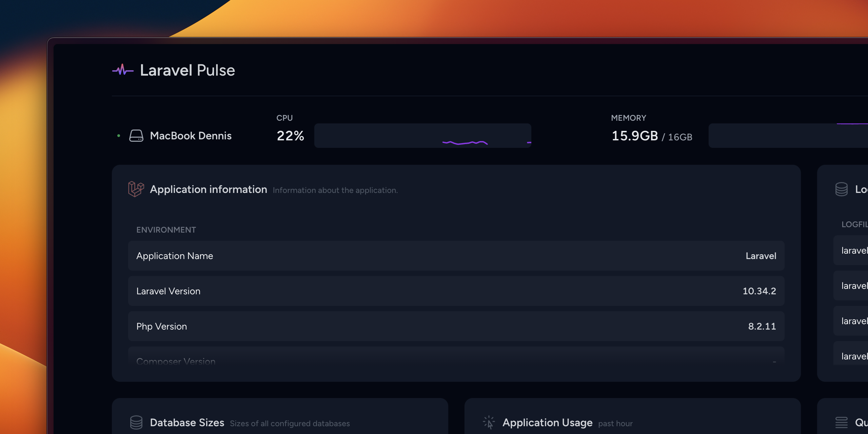
Task: Select the Database Sizes stacked-disk icon
Action: pyautogui.click(x=137, y=422)
